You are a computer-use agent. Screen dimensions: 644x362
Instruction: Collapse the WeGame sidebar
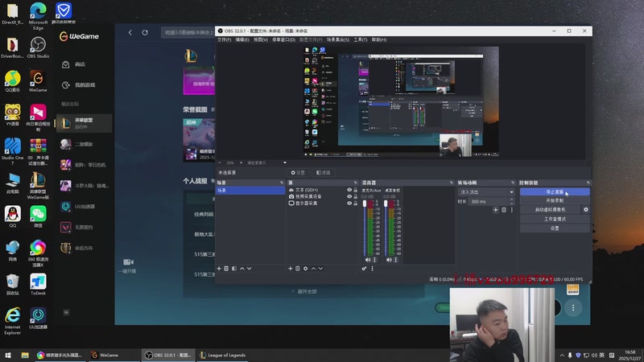click(x=66, y=312)
